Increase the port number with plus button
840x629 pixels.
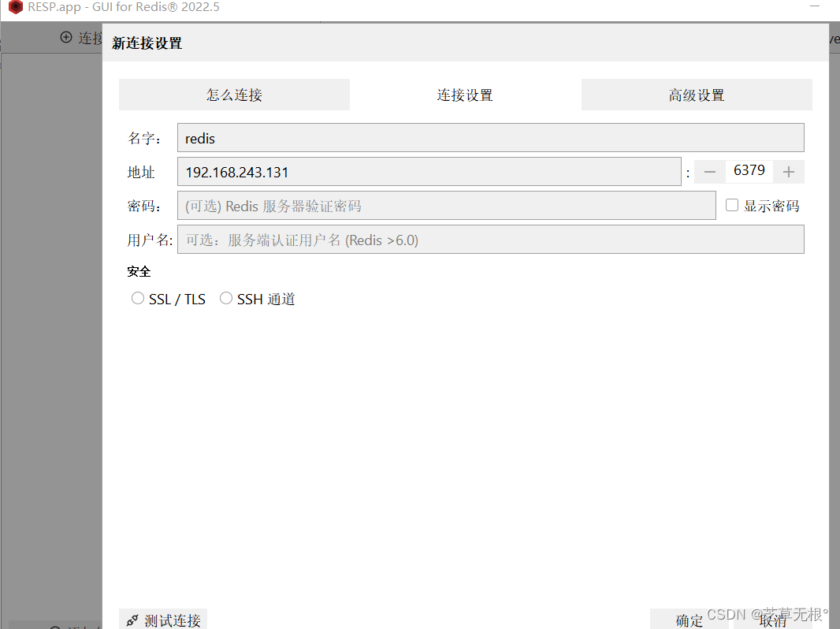pyautogui.click(x=789, y=172)
